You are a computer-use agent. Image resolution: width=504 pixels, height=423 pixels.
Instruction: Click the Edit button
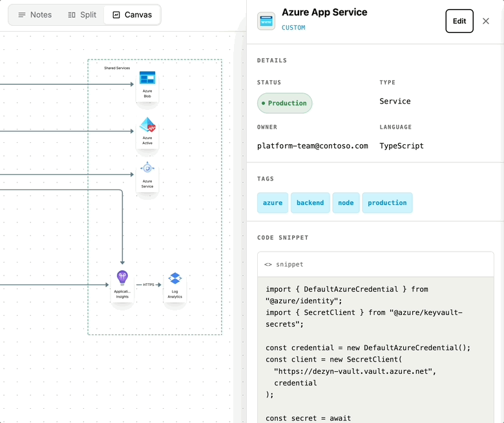pyautogui.click(x=459, y=21)
